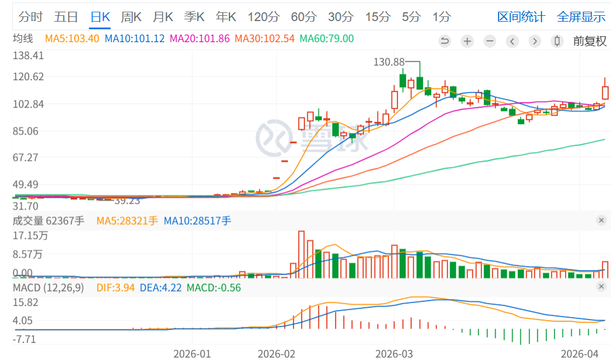611x364 pixels.
Task: Click the 2026-03 date marker on the timeline
Action: (x=394, y=354)
